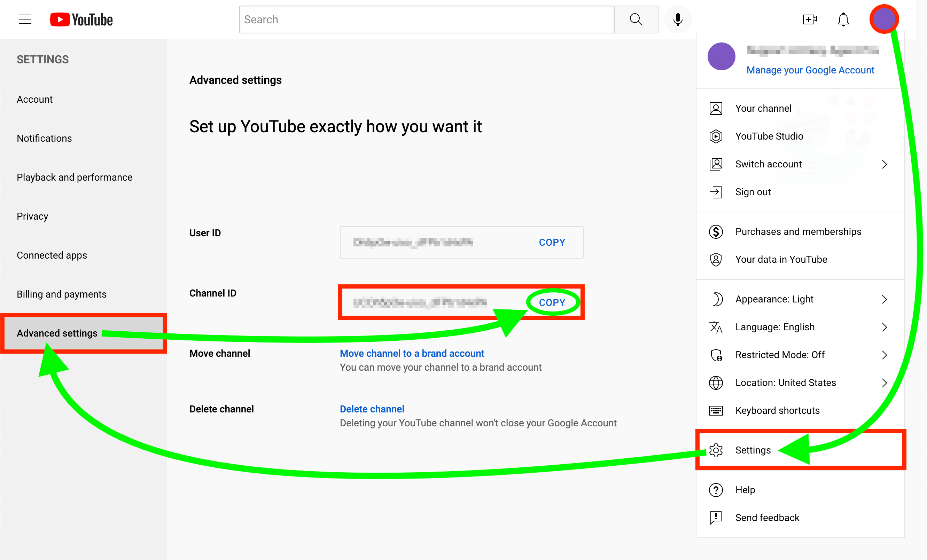Click the blurred account name text
The width and height of the screenshot is (927, 560).
(812, 50)
